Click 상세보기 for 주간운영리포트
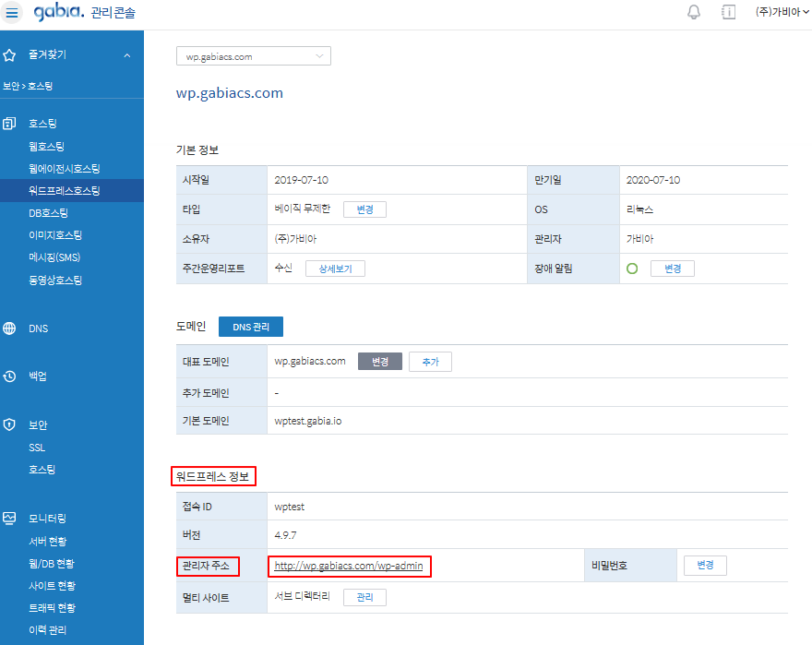Screen dimensions: 812x645 [x=335, y=269]
